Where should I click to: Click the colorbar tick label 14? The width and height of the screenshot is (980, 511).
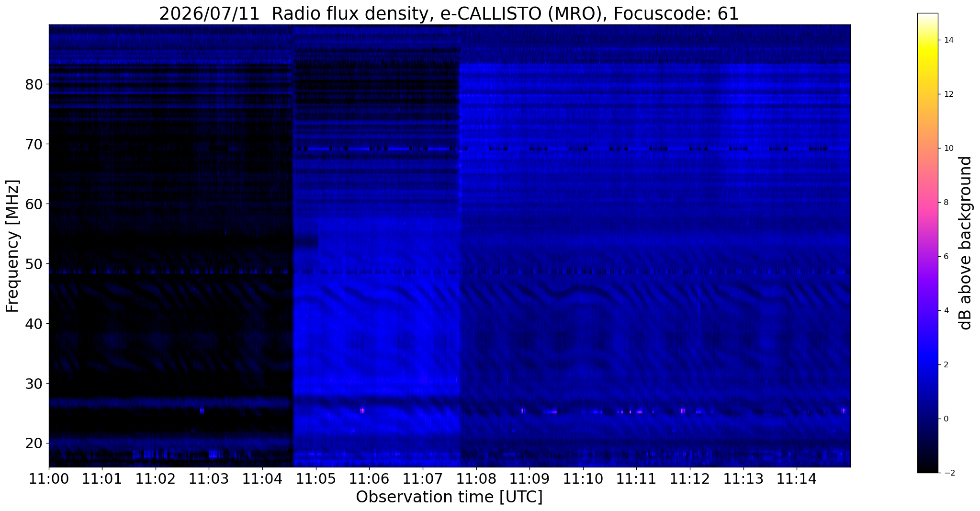(x=948, y=40)
